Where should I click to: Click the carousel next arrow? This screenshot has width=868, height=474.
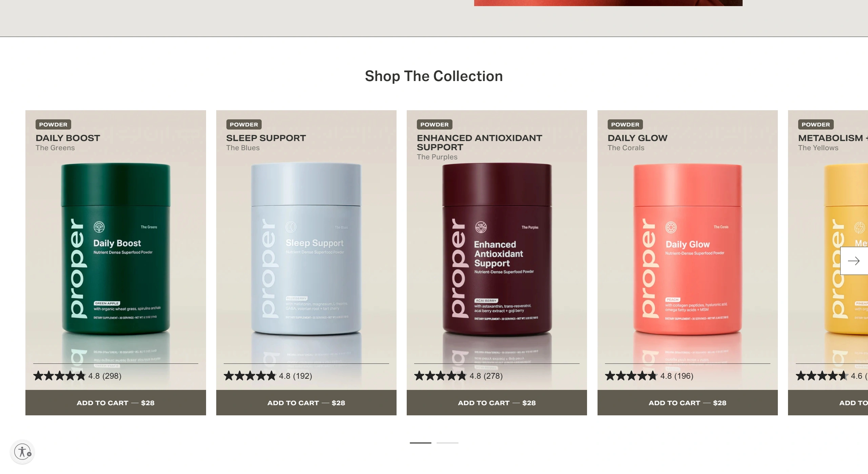(854, 261)
